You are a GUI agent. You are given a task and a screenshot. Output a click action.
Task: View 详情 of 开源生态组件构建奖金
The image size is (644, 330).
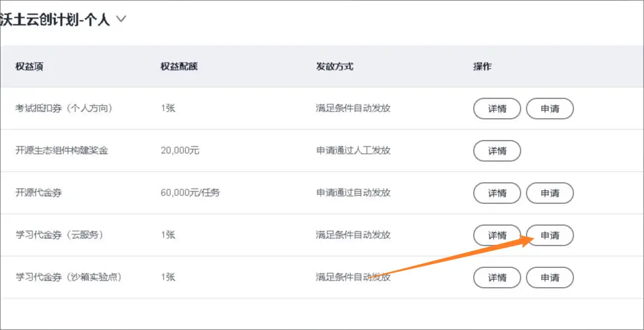point(497,151)
